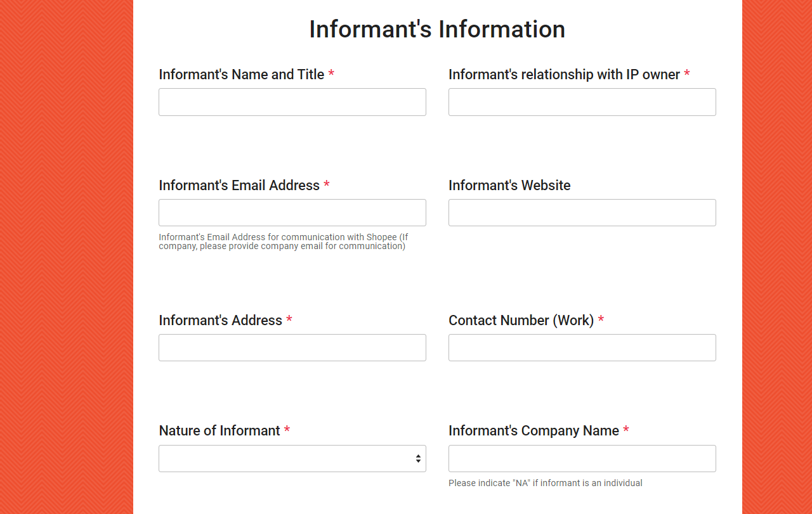The image size is (812, 514).
Task: Click the Informant's Company Name input box
Action: click(582, 459)
